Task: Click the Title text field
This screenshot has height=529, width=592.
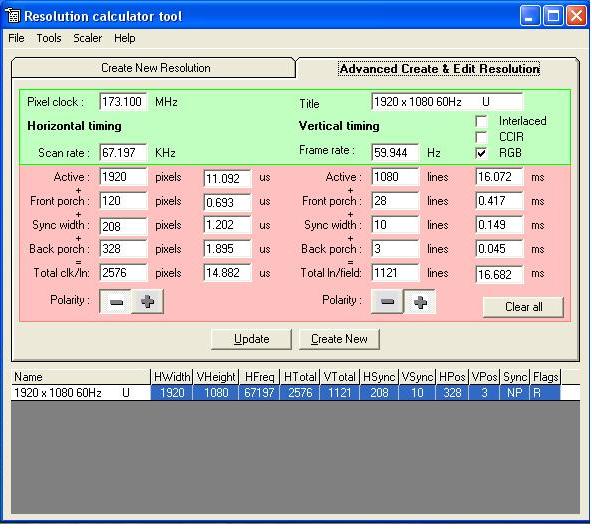Action: 447,102
